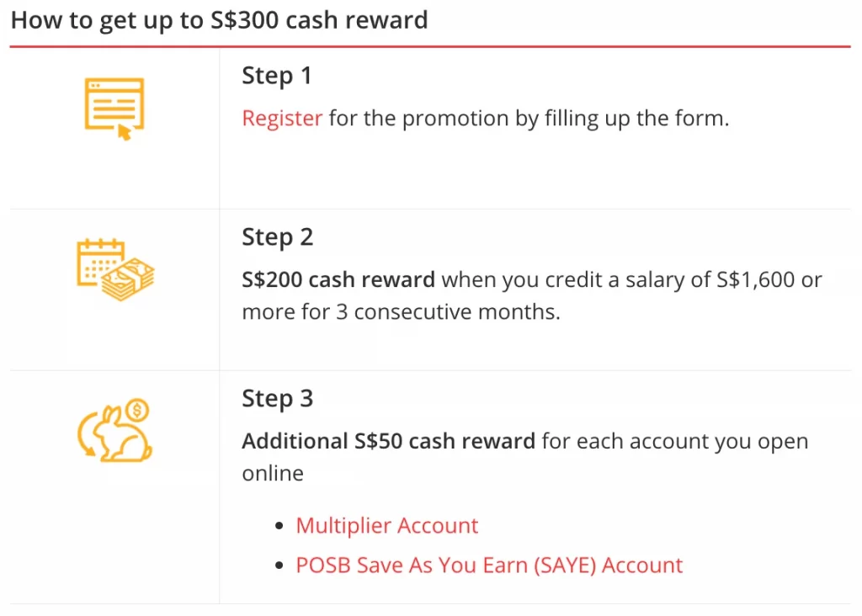Click the bullet before POSB SAYE Account

click(279, 566)
